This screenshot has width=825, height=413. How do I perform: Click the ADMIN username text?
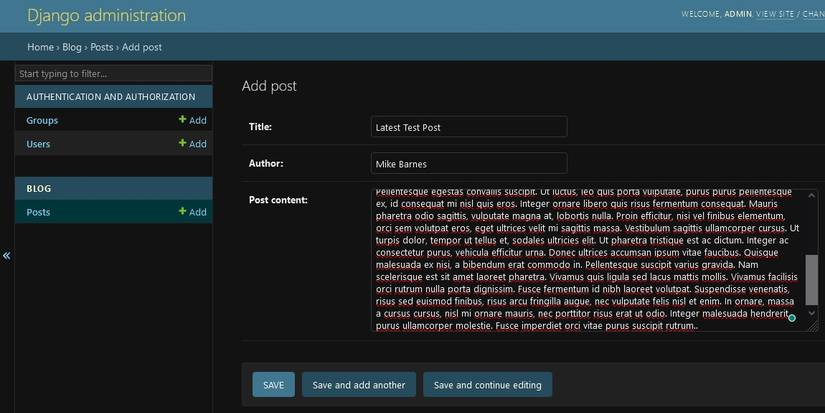point(738,14)
